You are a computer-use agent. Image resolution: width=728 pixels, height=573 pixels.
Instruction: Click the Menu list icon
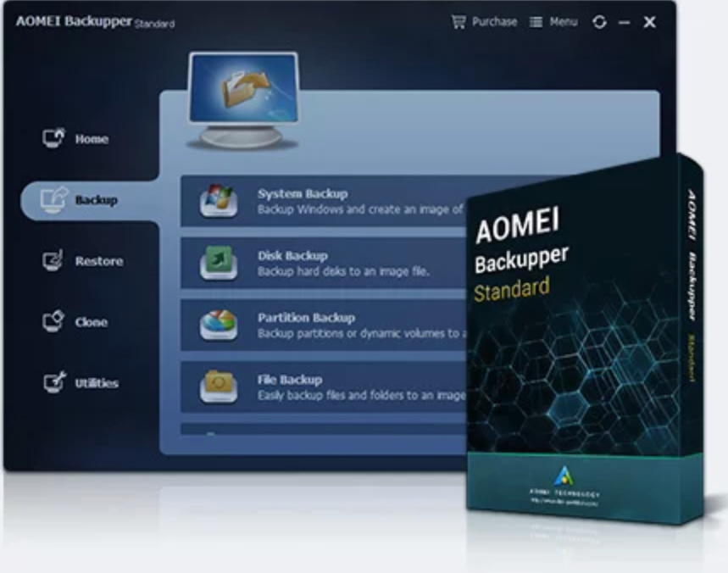pos(536,22)
